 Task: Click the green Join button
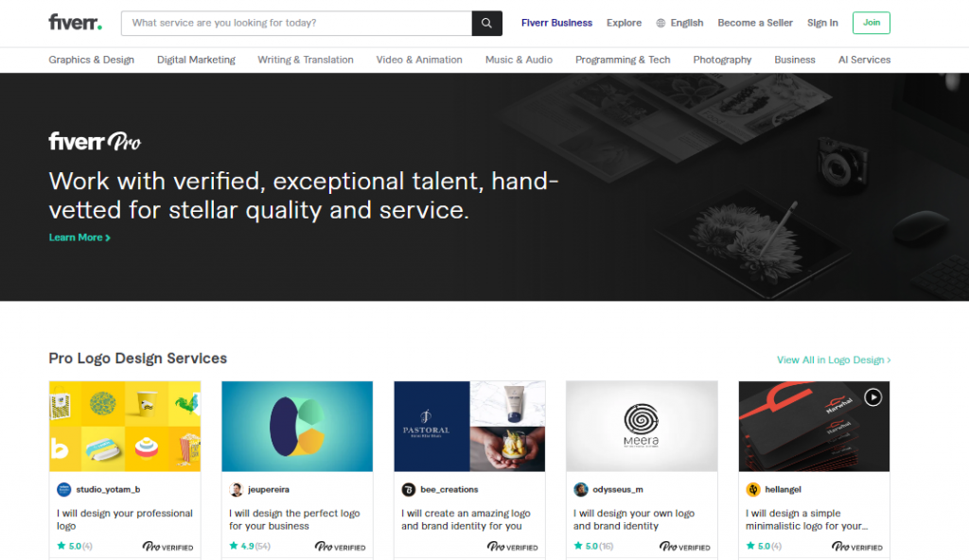tap(871, 23)
